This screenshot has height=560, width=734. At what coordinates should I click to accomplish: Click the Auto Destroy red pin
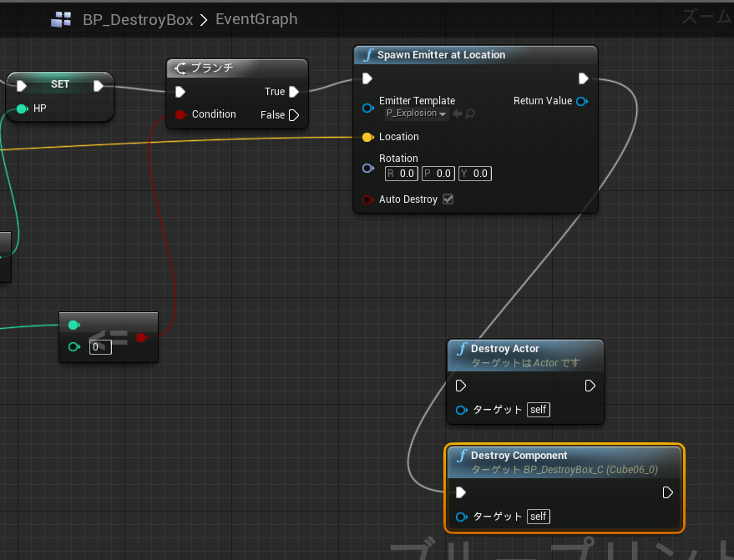coord(368,199)
